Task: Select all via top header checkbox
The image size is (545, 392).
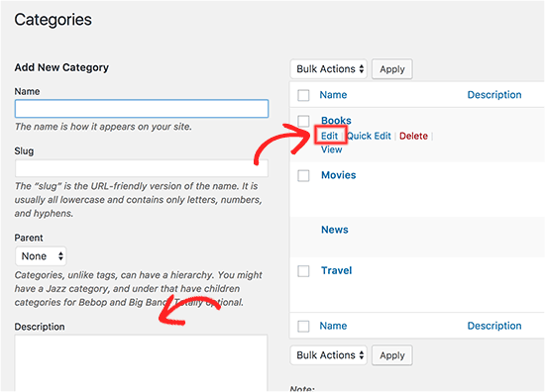Action: pos(303,95)
